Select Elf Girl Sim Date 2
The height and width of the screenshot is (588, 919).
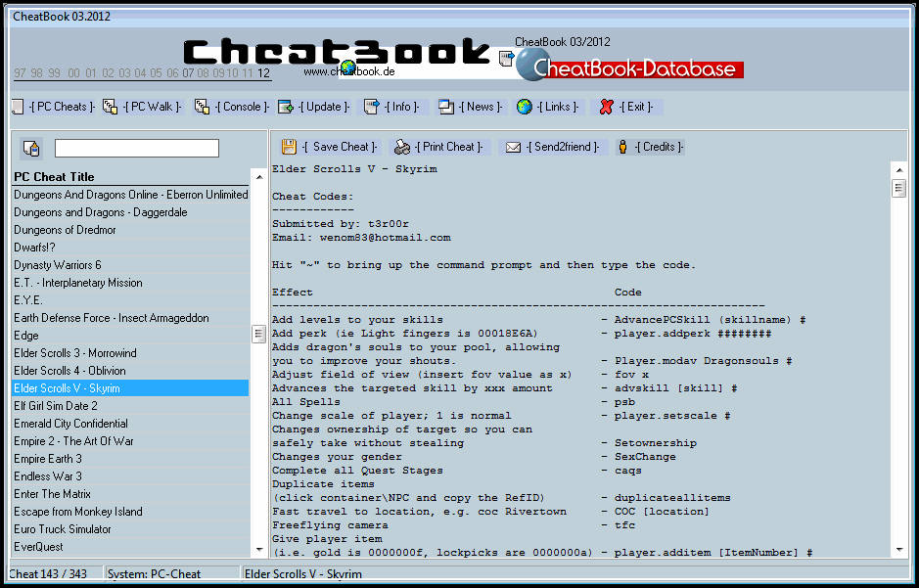tap(131, 405)
